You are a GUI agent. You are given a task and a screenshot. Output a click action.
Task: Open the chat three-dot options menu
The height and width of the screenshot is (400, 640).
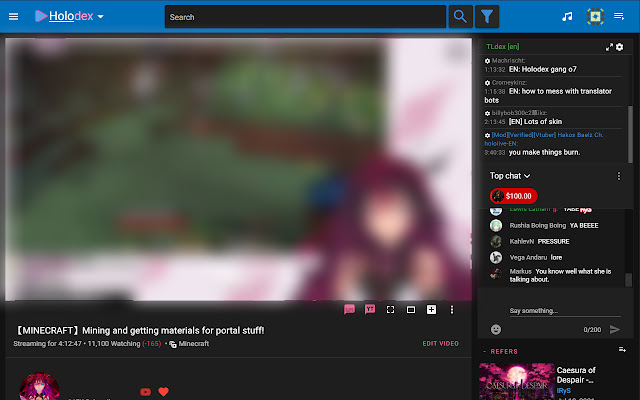point(619,176)
